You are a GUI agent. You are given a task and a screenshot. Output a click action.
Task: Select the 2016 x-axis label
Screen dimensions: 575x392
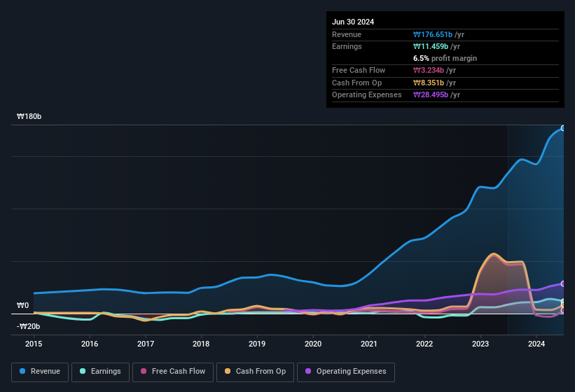(x=90, y=344)
